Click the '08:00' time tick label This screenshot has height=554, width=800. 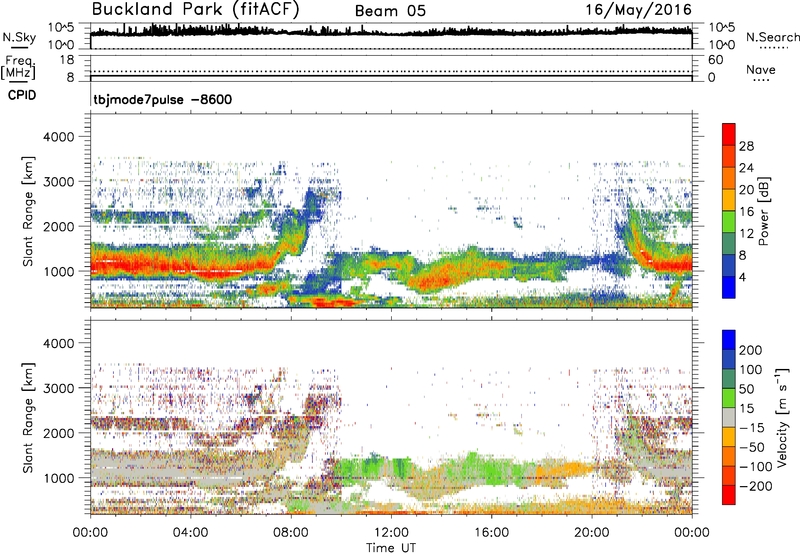(291, 533)
